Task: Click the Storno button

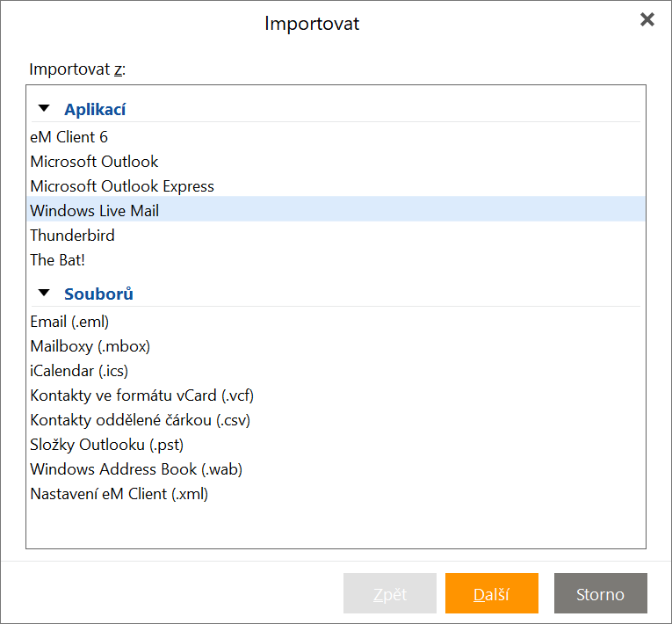Action: pyautogui.click(x=601, y=593)
